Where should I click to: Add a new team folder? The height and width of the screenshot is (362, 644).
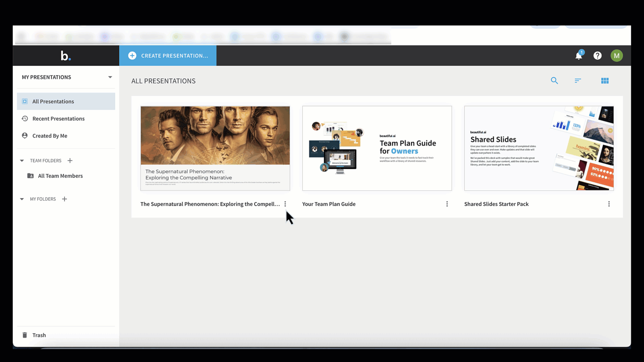70,161
